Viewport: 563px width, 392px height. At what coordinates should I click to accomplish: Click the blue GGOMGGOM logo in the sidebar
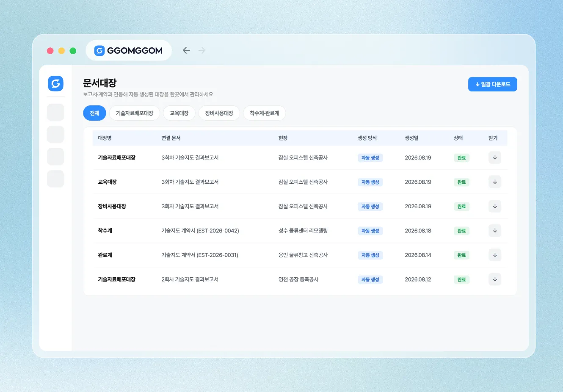(55, 83)
